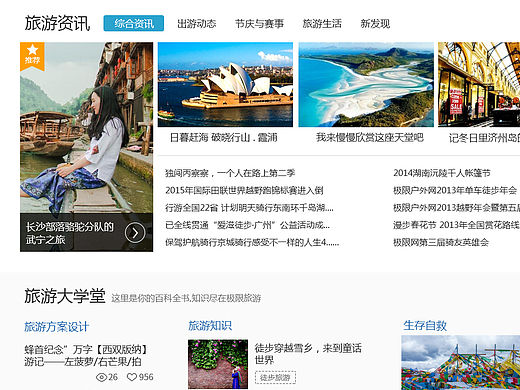This screenshot has height=390, width=520.
Task: Click the 旅游大学堂 section title
Action: (x=65, y=296)
